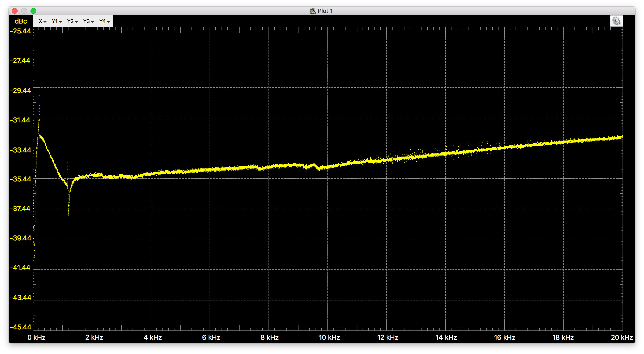Click the green zoom button in the title bar
This screenshot has height=354, width=644.
(x=34, y=11)
